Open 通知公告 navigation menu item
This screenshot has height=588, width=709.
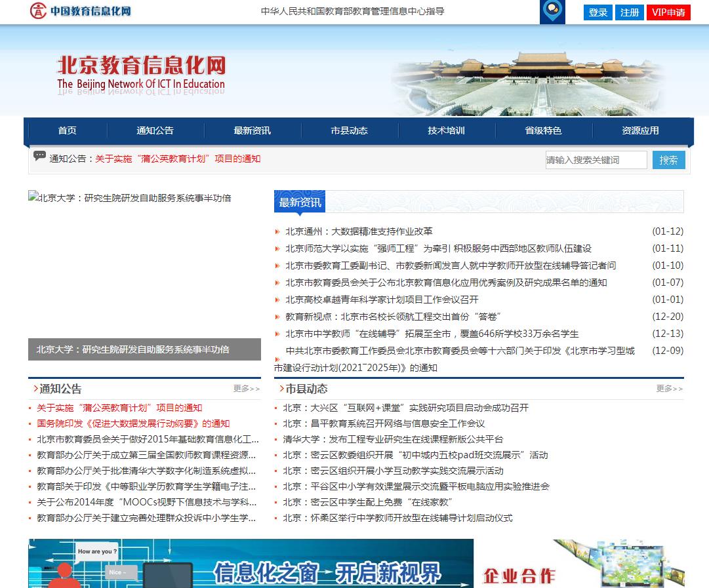(x=155, y=130)
